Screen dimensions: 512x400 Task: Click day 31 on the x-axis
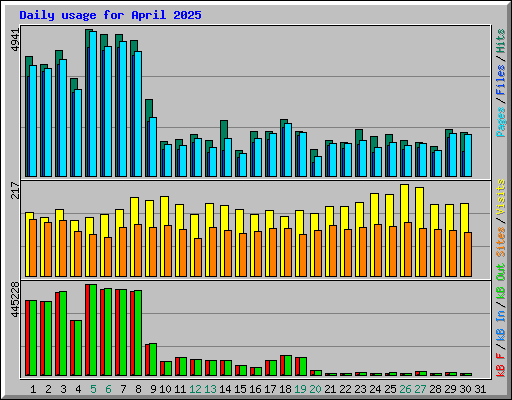pyautogui.click(x=480, y=389)
